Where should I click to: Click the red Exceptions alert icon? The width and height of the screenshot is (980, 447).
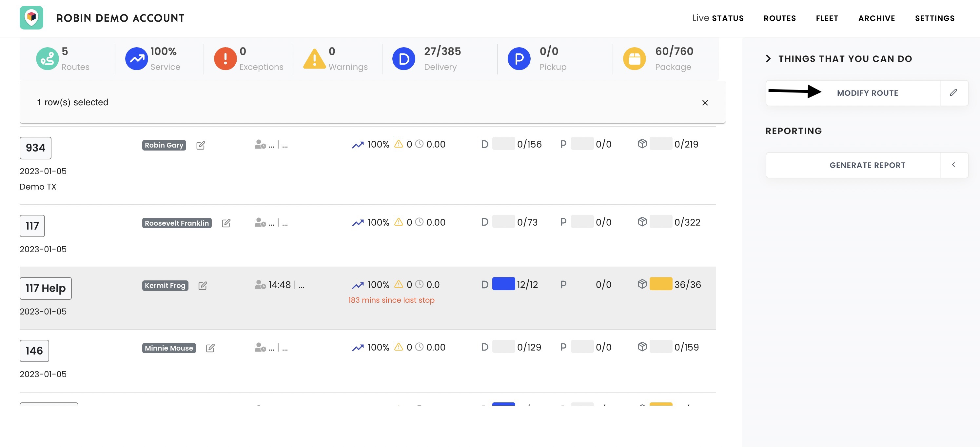point(225,59)
